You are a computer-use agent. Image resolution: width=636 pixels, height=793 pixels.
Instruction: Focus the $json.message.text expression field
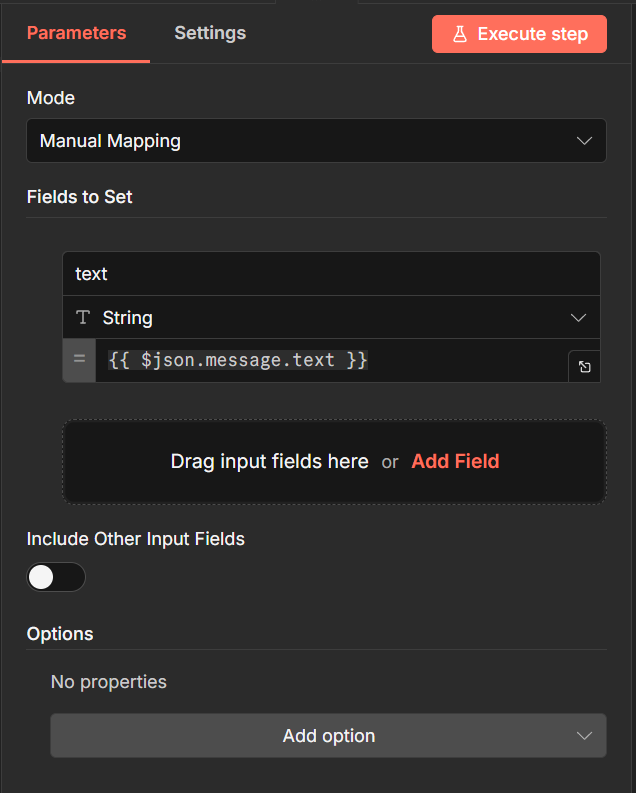coord(330,360)
